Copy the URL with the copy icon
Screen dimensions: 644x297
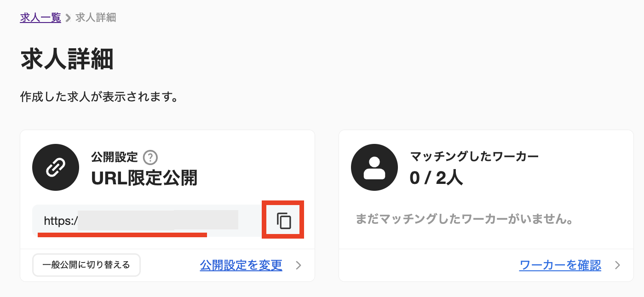(x=284, y=221)
